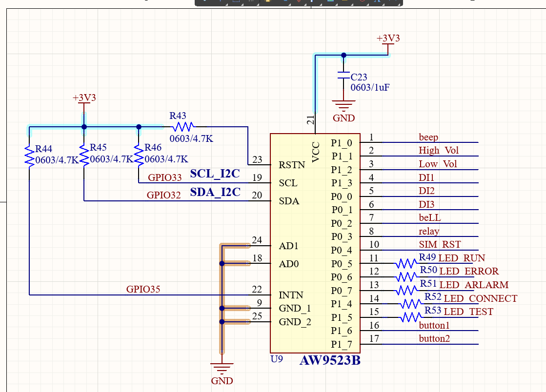This screenshot has width=546, height=392.
Task: Click the dashed rectangle selection toolbar icon
Action: point(236,2)
